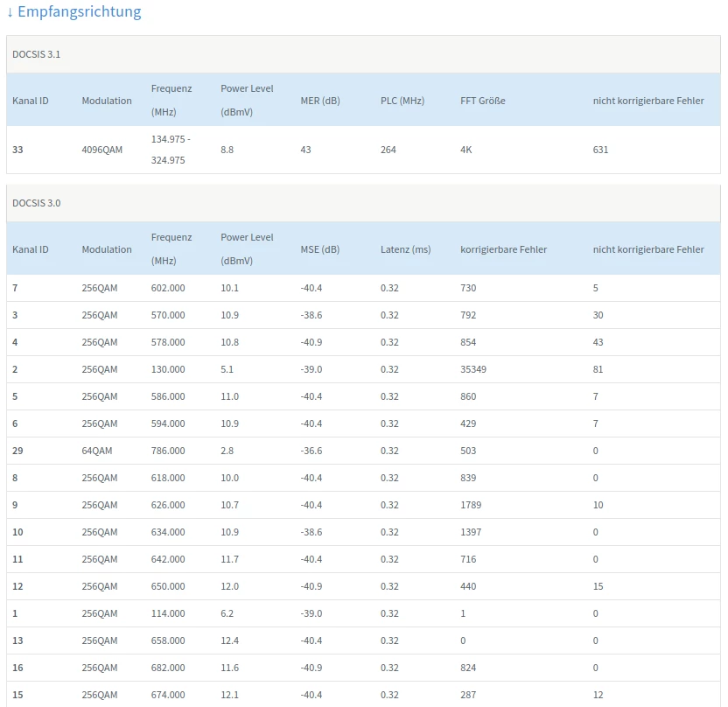Select channel ID 16 row
Viewport: 728px width, 707px height.
point(17,668)
